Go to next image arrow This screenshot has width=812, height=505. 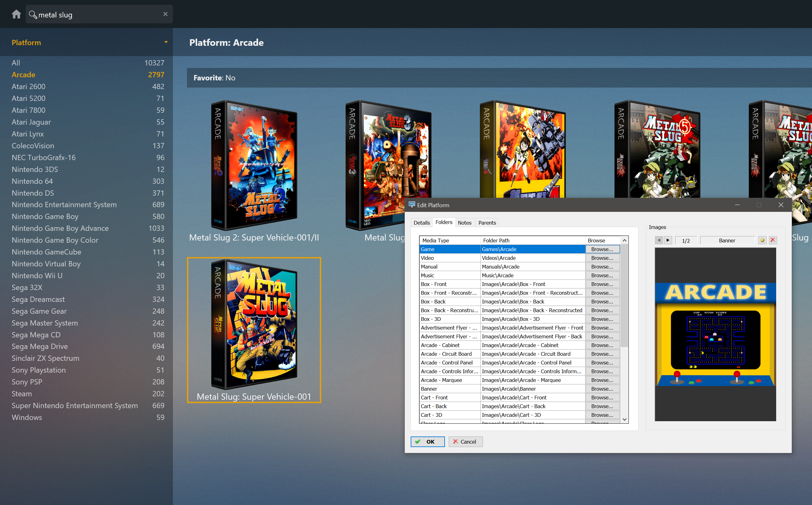(x=668, y=240)
